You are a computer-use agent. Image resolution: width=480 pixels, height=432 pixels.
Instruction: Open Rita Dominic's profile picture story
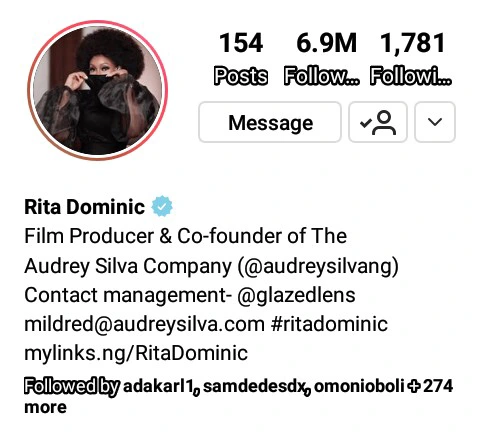tap(98, 90)
